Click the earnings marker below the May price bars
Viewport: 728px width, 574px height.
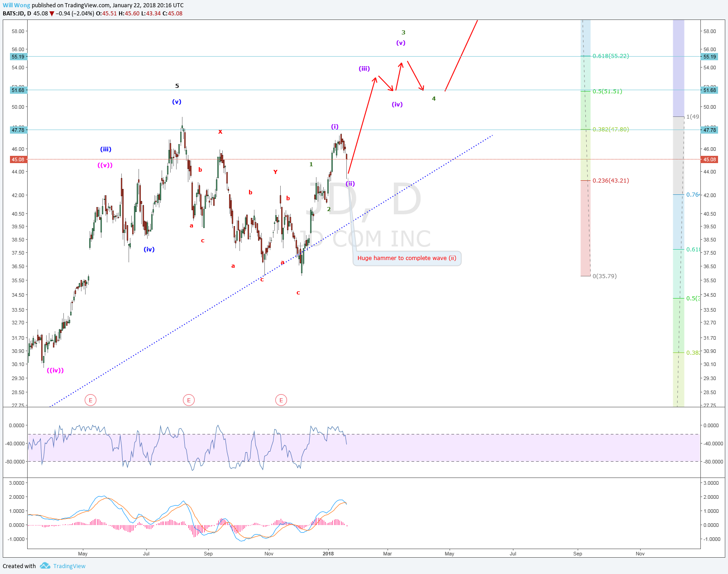coord(91,400)
